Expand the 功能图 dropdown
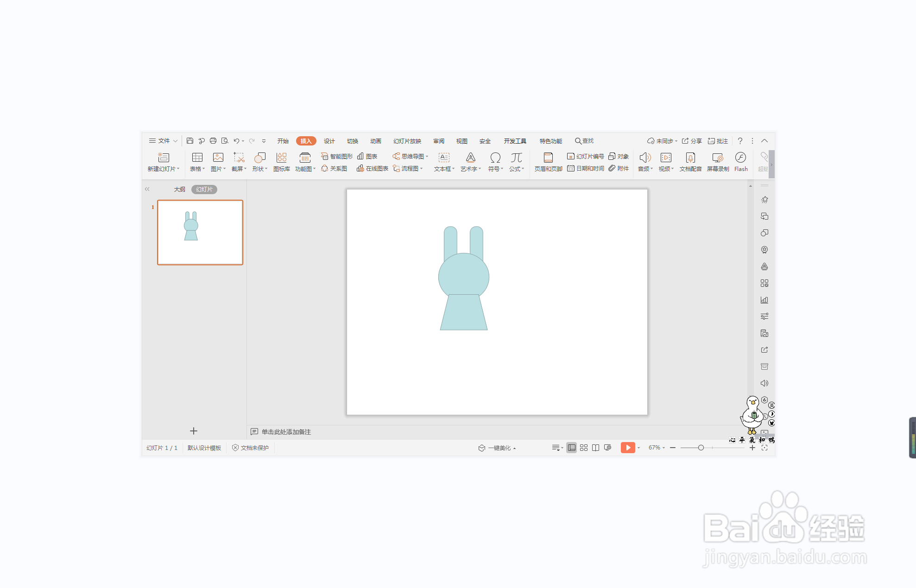The height and width of the screenshot is (588, 916). click(x=314, y=169)
